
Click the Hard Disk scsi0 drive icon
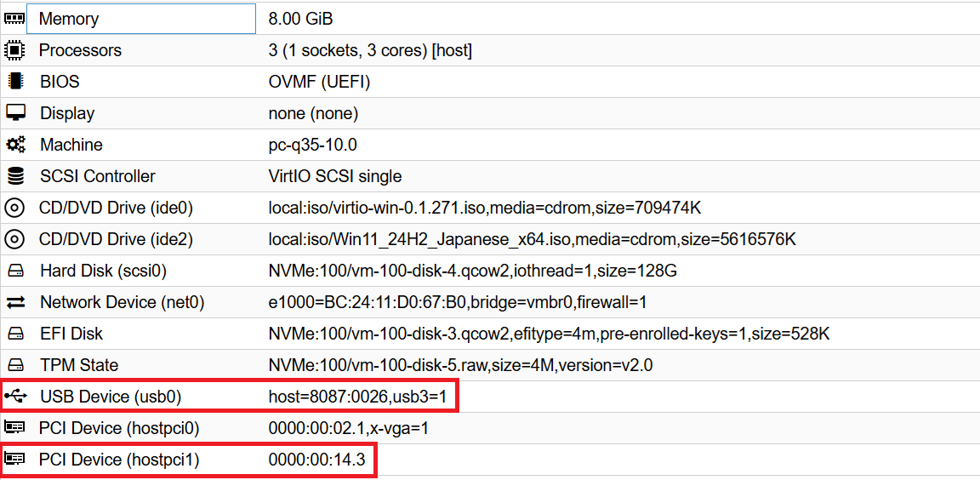[15, 271]
